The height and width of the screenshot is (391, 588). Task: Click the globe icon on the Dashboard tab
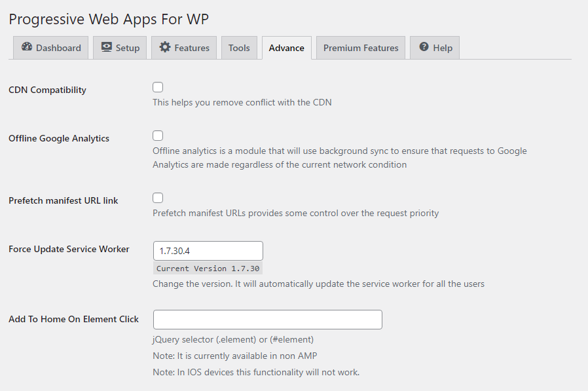coord(28,47)
